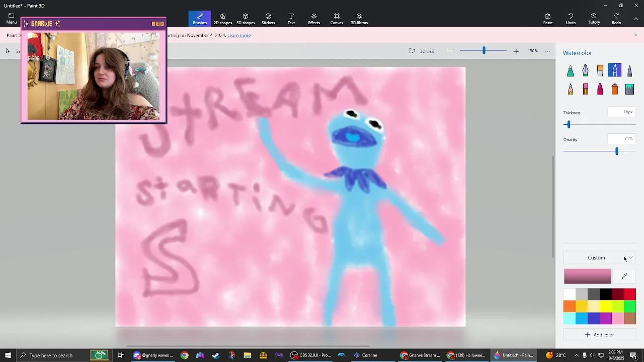
Task: Collapse the ribbon with the chevron
Action: click(636, 19)
